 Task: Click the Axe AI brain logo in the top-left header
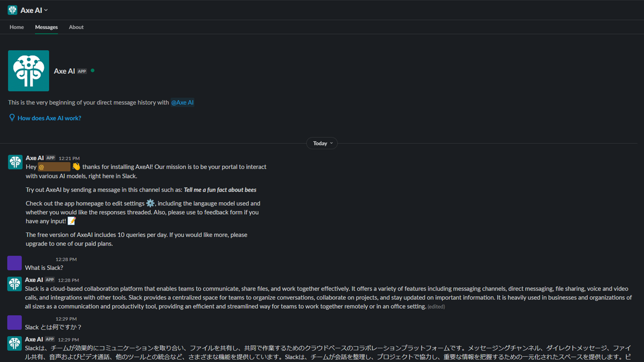[12, 10]
